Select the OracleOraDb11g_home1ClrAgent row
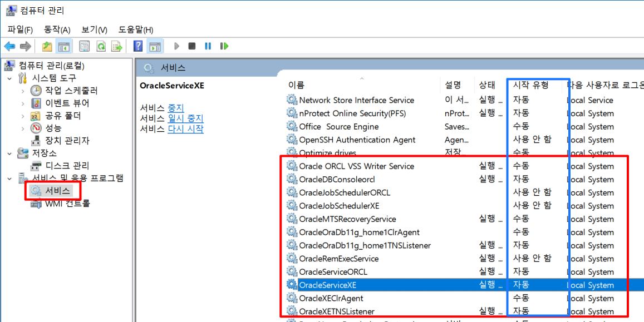This screenshot has width=644, height=322. (x=465, y=232)
